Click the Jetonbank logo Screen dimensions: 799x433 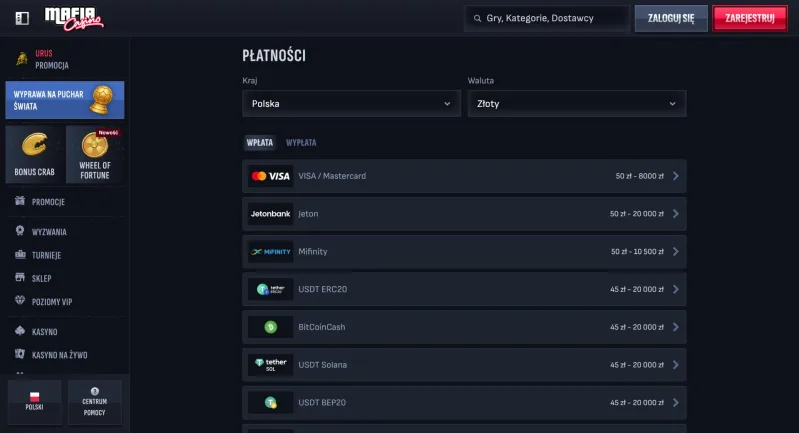(x=271, y=214)
